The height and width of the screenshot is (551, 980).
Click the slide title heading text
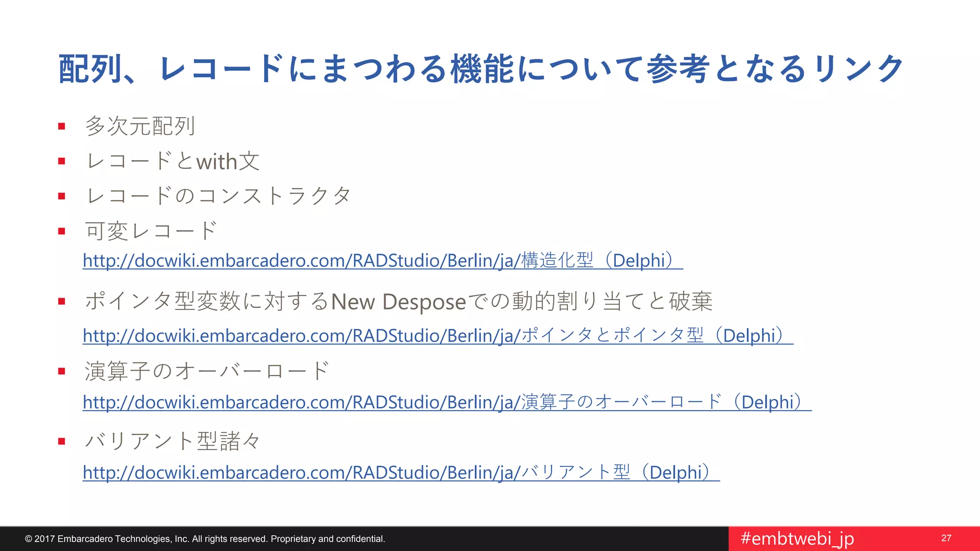click(x=480, y=69)
